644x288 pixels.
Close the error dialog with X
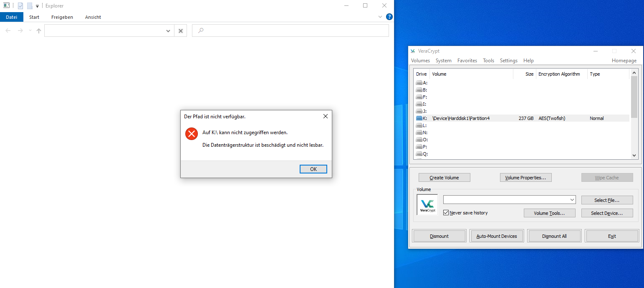tap(326, 116)
